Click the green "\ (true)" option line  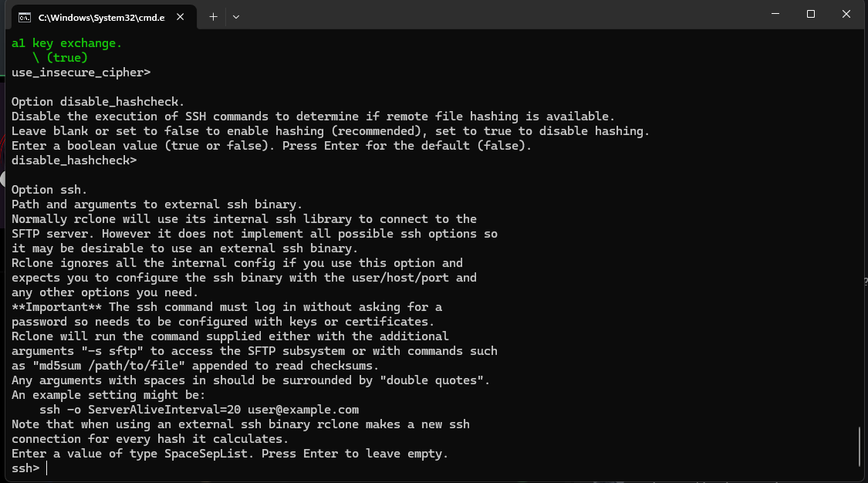[60, 58]
